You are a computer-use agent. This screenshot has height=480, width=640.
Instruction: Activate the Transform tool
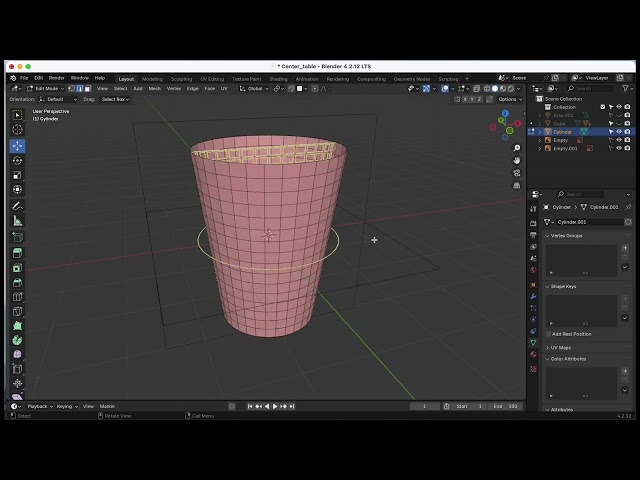tap(17, 189)
